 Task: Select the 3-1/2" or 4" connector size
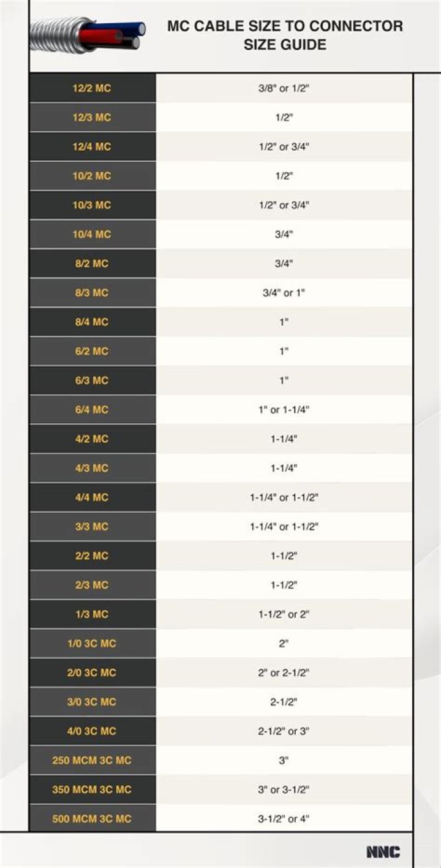[x=284, y=818]
